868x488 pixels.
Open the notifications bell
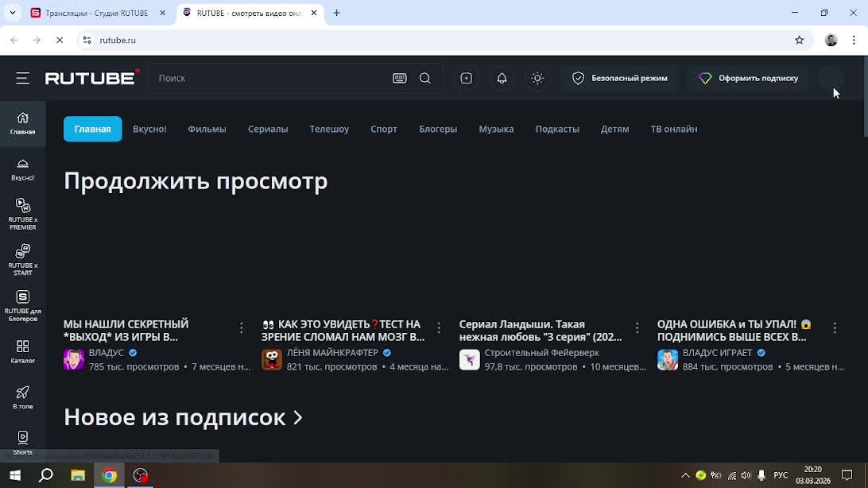[x=502, y=78]
